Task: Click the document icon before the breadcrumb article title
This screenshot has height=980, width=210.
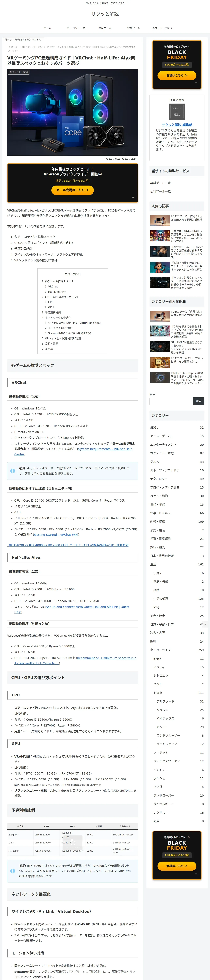Action: [48, 47]
